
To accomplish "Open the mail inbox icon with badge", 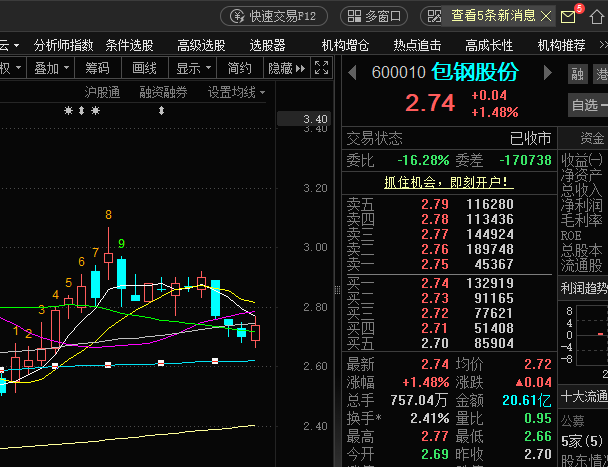I will tap(568, 16).
